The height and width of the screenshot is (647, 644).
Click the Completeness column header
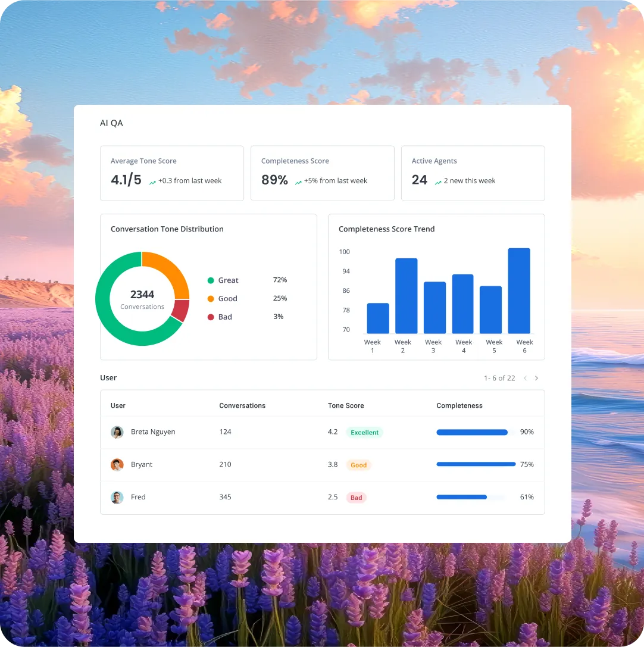pyautogui.click(x=459, y=405)
